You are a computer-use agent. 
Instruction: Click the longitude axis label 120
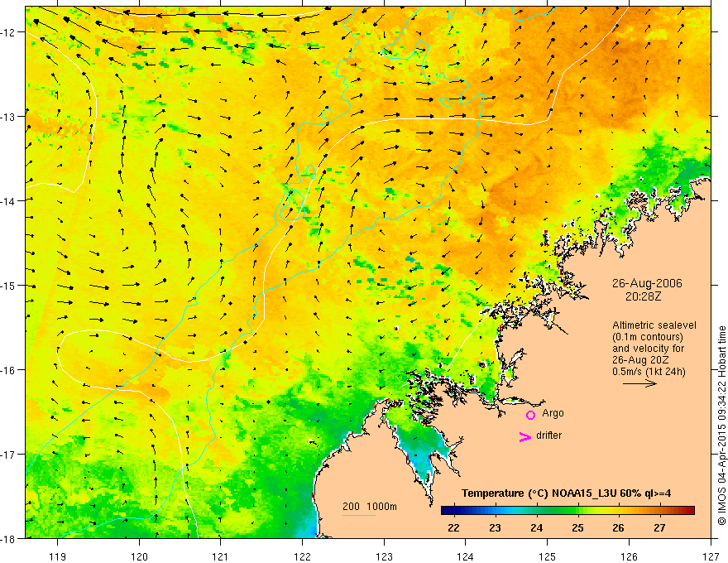[139, 556]
